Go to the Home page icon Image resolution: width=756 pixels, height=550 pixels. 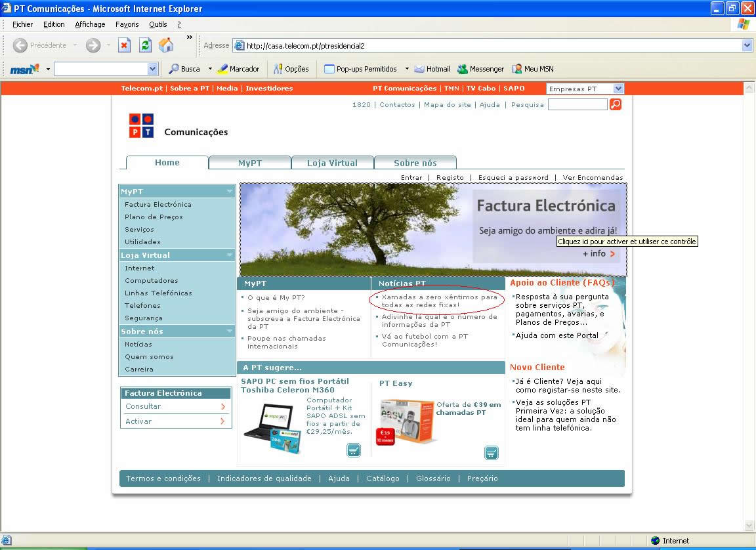(166, 45)
